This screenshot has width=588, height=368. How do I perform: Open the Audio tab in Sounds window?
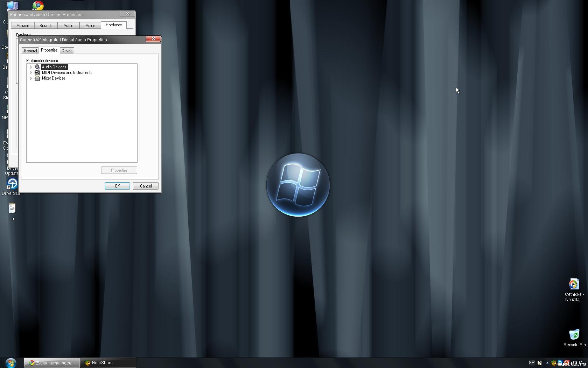[x=68, y=26]
